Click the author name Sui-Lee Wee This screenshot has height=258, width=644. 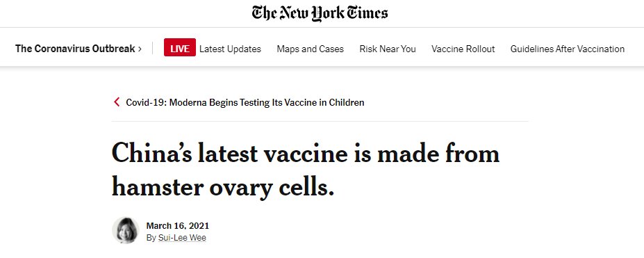pyautogui.click(x=182, y=237)
